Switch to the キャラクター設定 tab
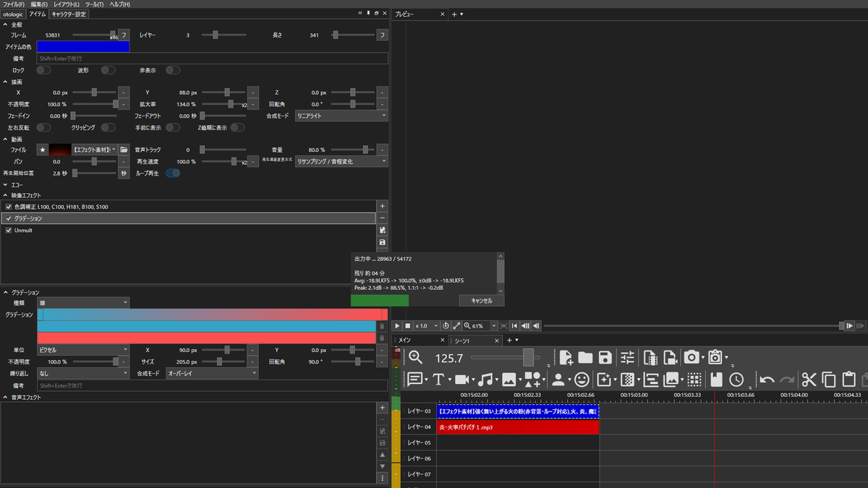This screenshot has width=868, height=488. click(x=69, y=14)
